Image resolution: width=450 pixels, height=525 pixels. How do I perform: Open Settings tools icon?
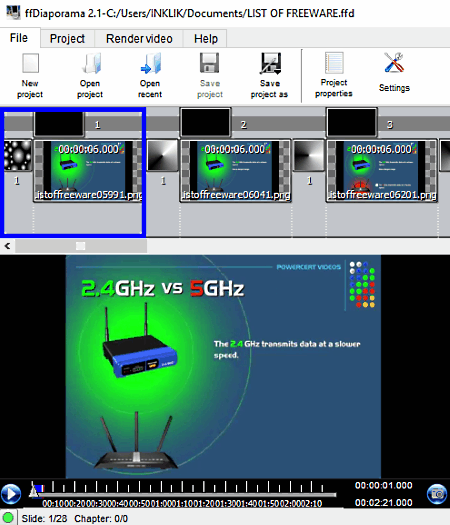(394, 63)
